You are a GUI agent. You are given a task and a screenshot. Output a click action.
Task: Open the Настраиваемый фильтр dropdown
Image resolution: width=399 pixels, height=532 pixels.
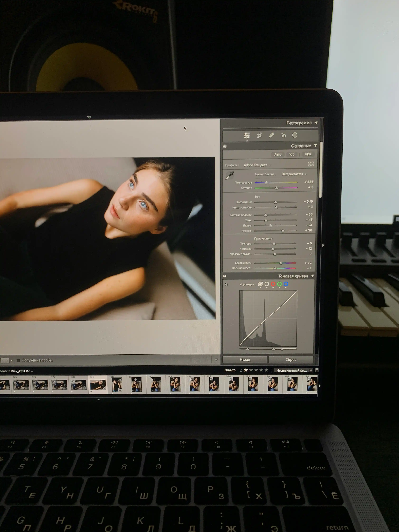point(293,370)
